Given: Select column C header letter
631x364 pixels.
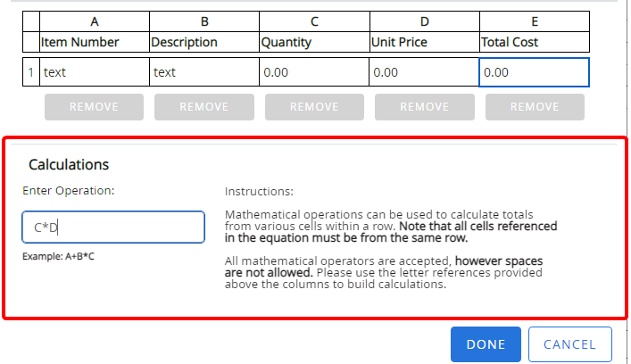Looking at the screenshot, I should [x=313, y=21].
